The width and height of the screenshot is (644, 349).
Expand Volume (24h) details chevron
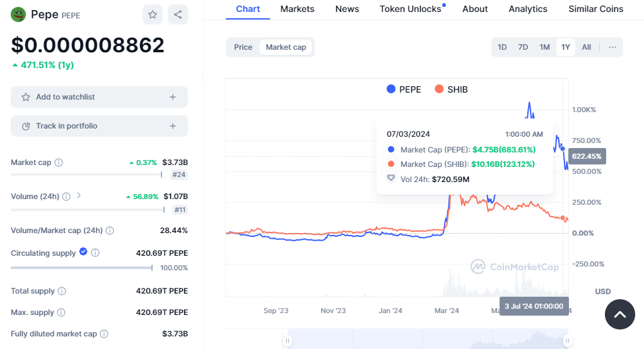tap(79, 196)
